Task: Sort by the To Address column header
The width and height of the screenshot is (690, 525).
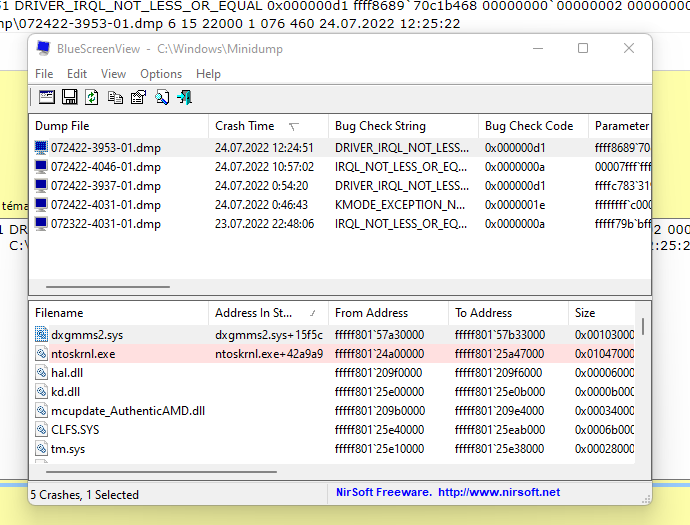Action: click(x=509, y=313)
